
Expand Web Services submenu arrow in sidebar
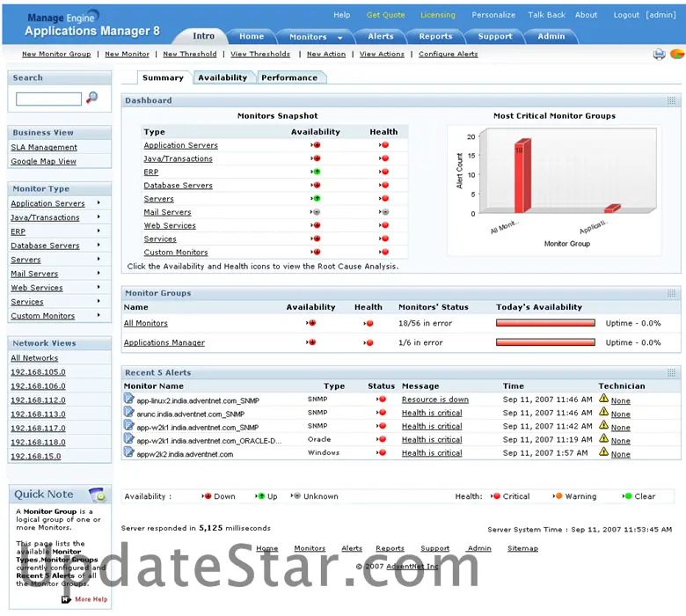[x=99, y=287]
